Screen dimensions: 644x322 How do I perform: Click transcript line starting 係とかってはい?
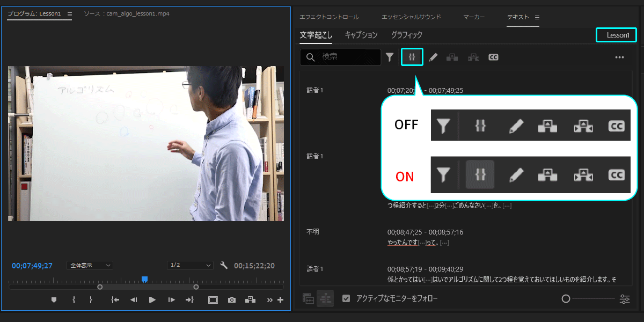click(x=502, y=279)
